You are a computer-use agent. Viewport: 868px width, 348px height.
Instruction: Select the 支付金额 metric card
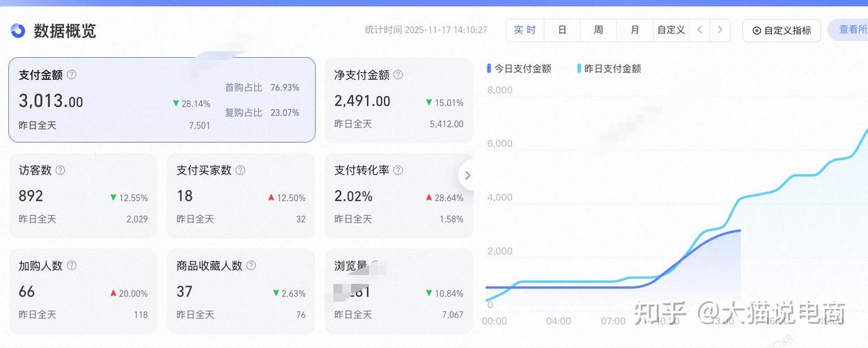pyautogui.click(x=162, y=100)
